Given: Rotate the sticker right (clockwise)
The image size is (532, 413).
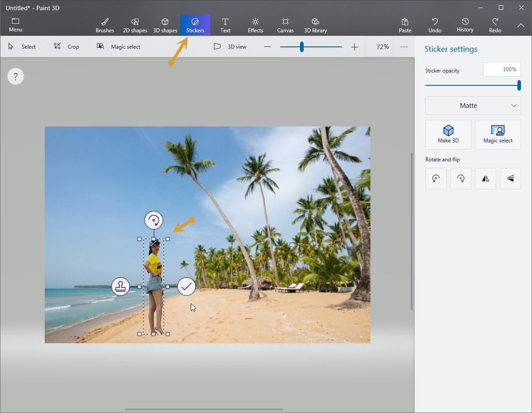Looking at the screenshot, I should click(461, 178).
